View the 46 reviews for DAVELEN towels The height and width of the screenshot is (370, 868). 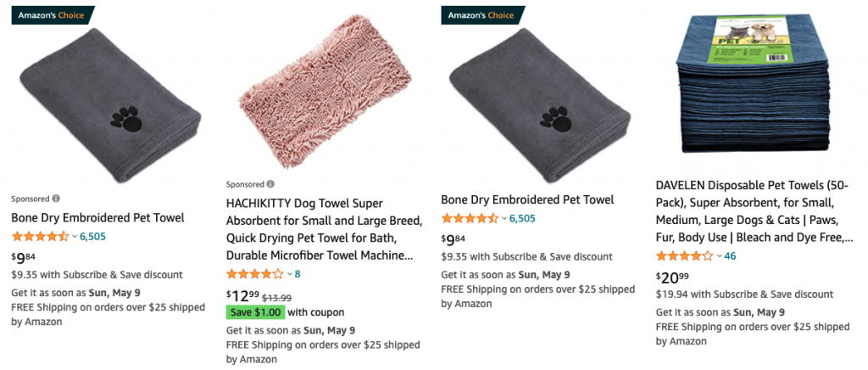tap(730, 255)
